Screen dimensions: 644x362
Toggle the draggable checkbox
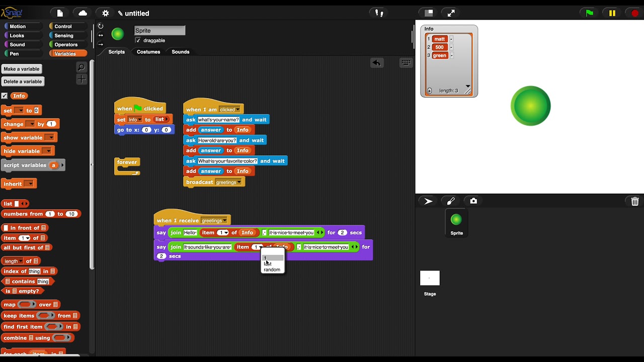click(x=138, y=40)
